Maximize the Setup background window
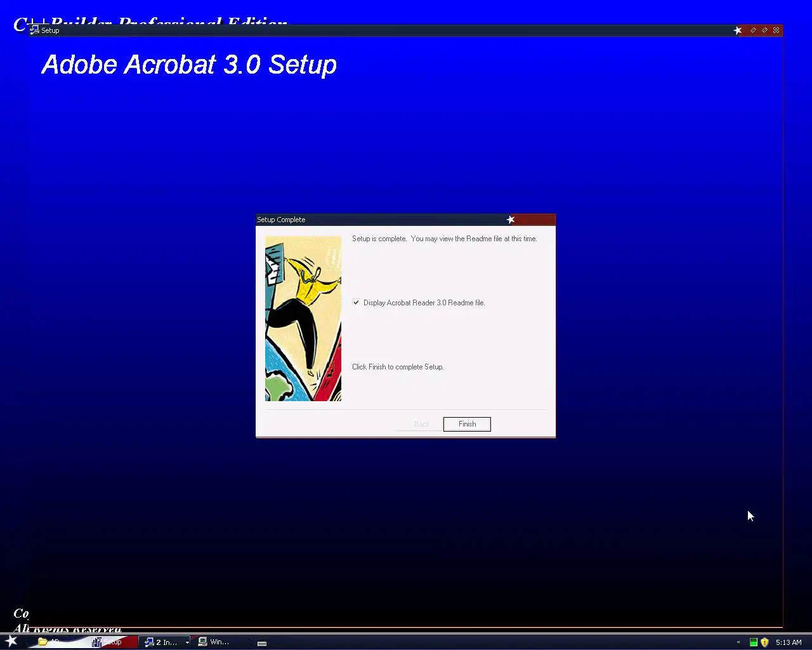 tap(764, 30)
